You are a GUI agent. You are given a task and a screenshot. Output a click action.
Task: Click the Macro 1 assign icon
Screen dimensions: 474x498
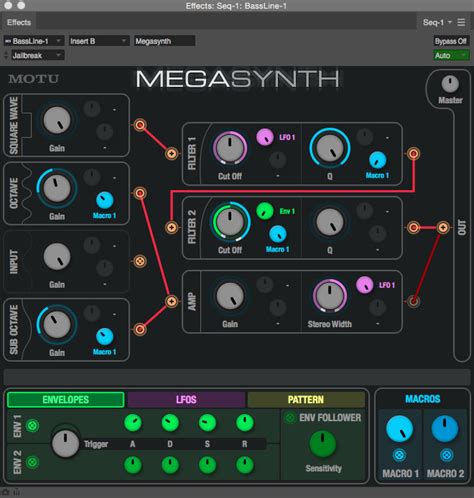click(x=399, y=455)
